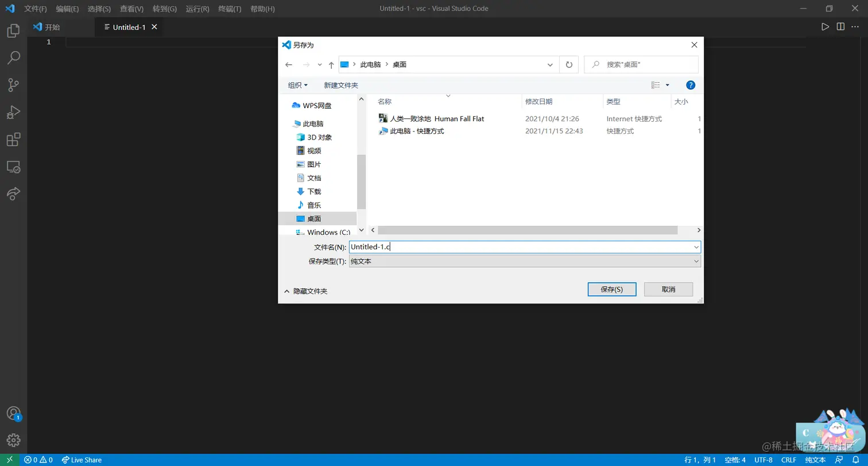Select 图片 folder in navigation pane

[x=314, y=164]
